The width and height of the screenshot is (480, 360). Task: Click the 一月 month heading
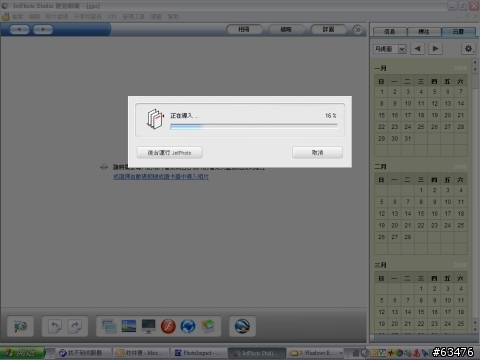(380, 68)
